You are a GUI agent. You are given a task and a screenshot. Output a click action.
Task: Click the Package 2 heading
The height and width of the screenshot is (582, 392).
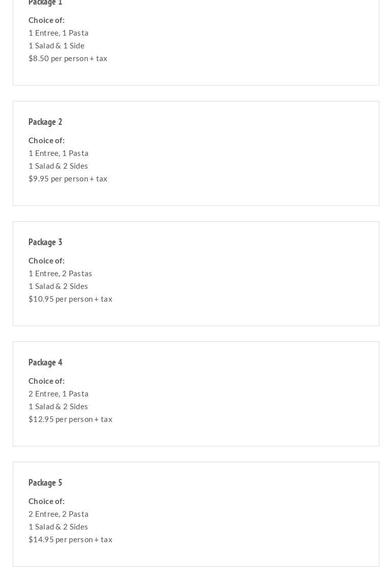45,122
